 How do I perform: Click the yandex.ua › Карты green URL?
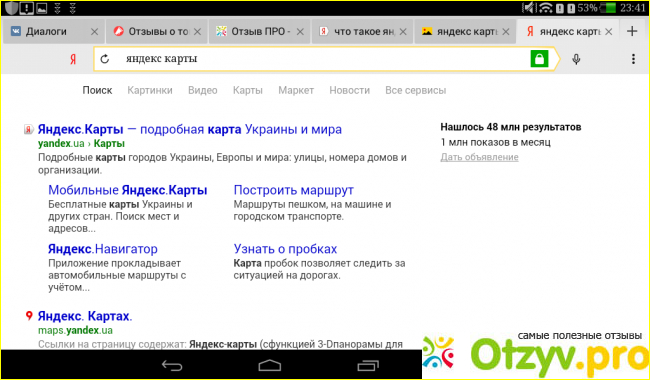[x=81, y=144]
